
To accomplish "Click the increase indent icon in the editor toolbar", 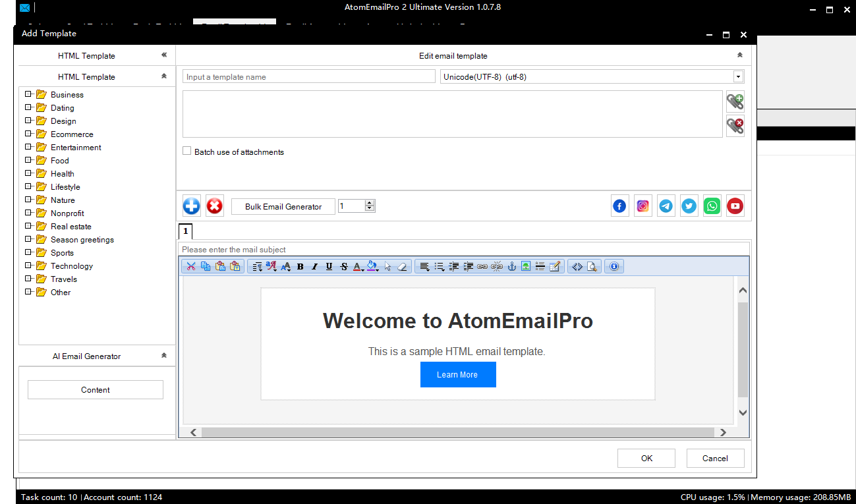I will point(468,266).
